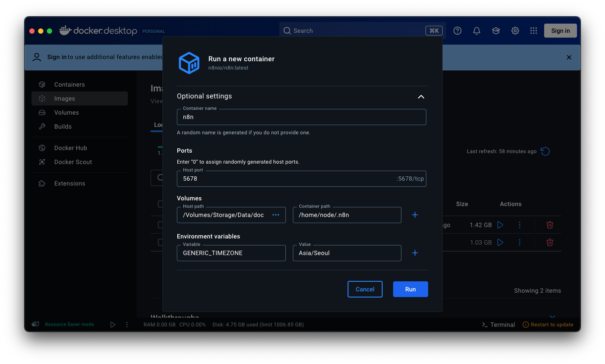The height and width of the screenshot is (364, 605).
Task: Click the Containers sidebar icon
Action: click(42, 84)
